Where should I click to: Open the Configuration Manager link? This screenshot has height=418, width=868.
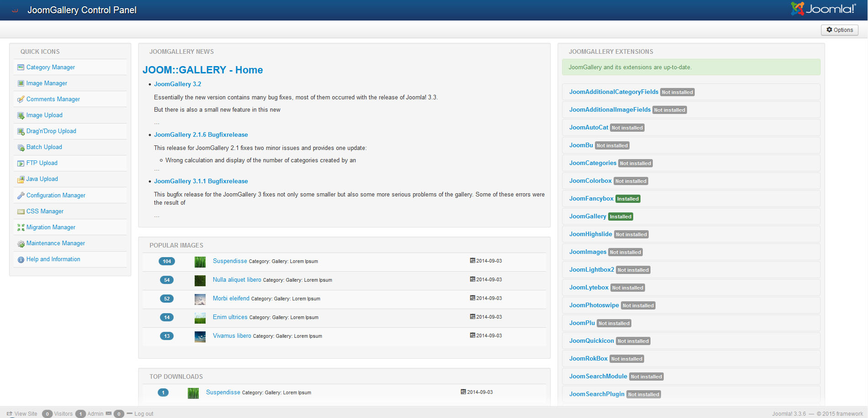tap(56, 196)
